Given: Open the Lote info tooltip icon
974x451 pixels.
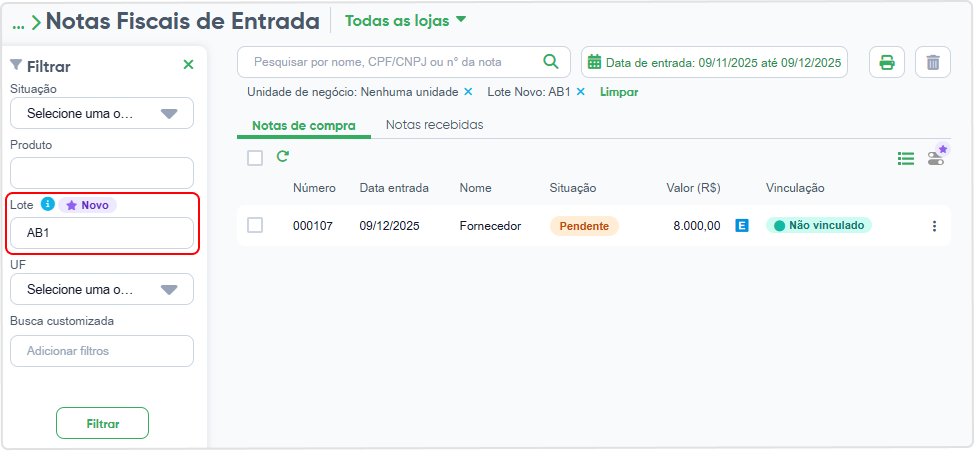Looking at the screenshot, I should (x=47, y=204).
